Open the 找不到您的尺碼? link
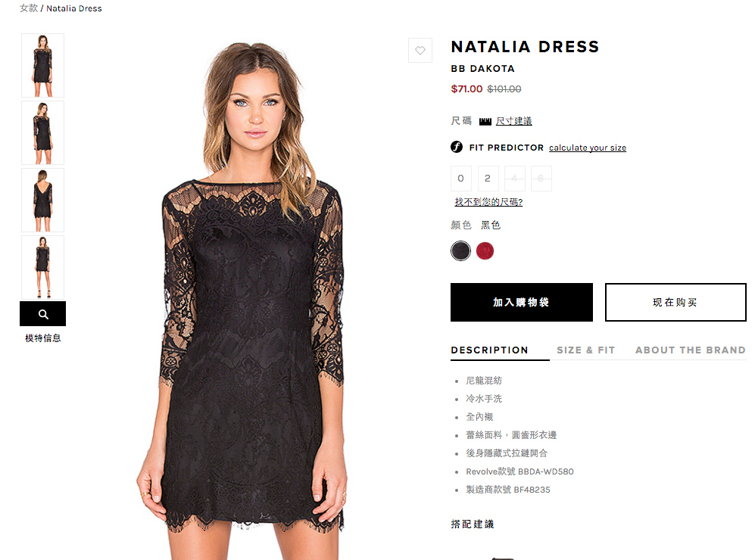Viewport: 755px width, 560px height. coord(488,202)
